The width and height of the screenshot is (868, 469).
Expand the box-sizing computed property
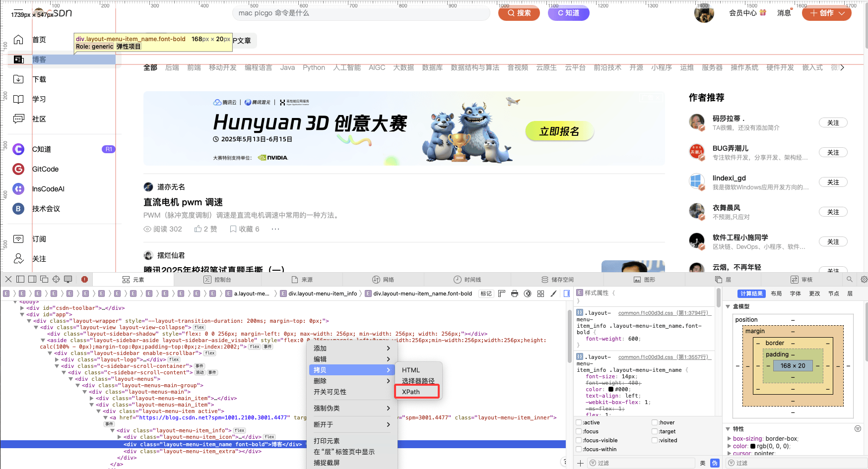point(729,439)
